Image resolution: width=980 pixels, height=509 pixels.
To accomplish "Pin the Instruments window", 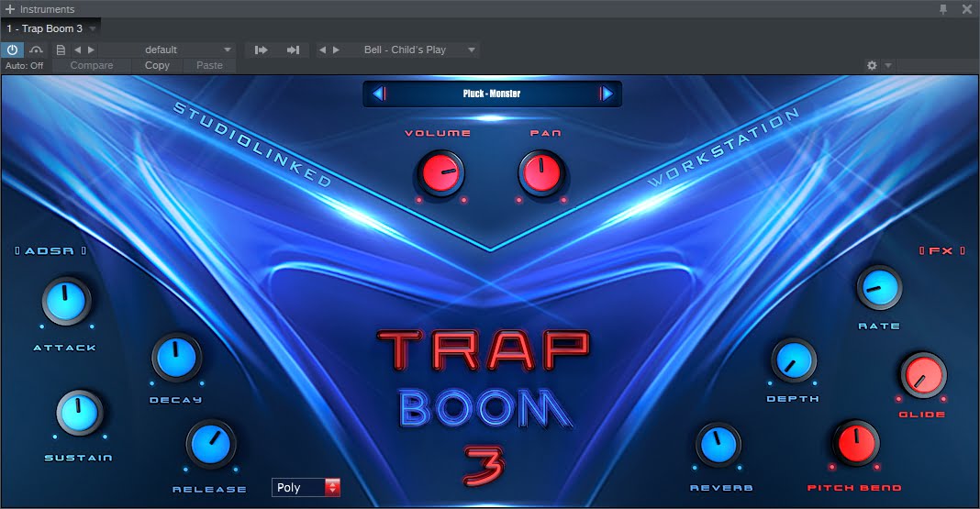I will 943,9.
